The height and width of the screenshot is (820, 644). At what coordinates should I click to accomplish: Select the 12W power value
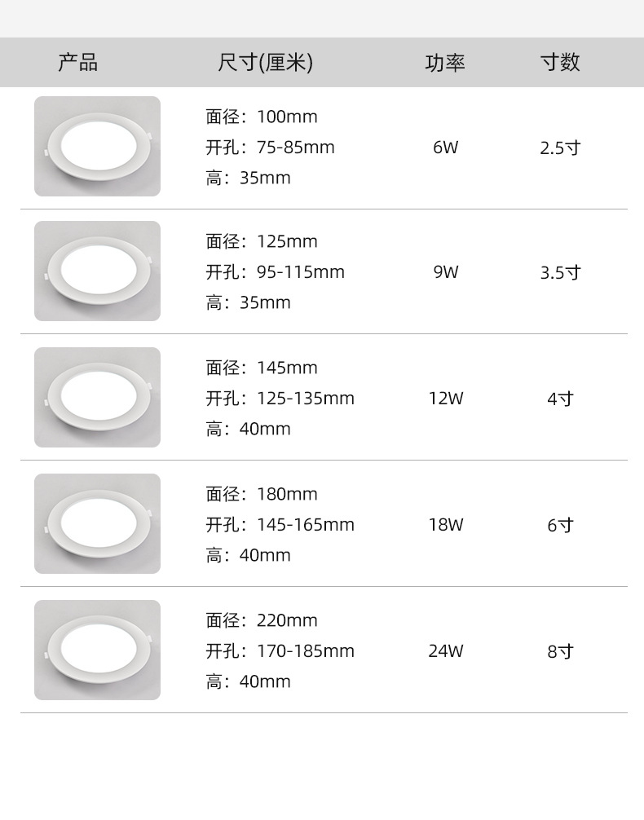446,399
